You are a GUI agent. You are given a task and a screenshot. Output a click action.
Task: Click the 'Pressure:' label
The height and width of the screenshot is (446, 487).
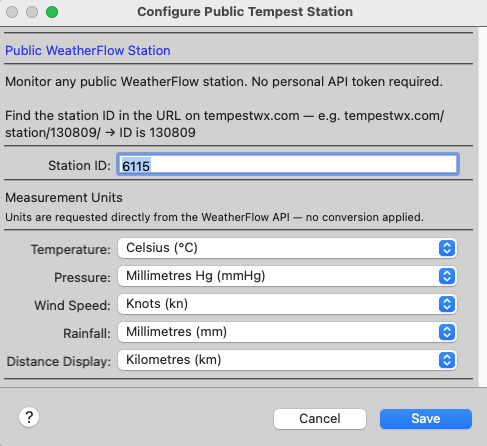click(x=82, y=277)
